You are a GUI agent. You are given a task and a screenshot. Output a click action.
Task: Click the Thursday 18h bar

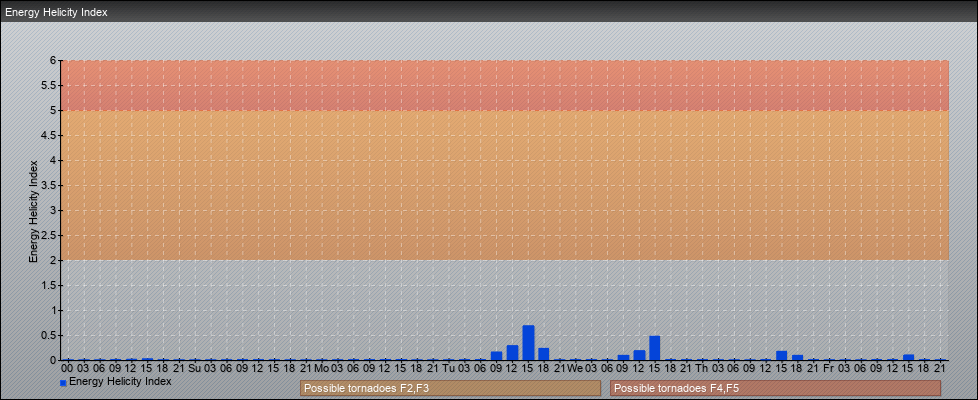point(797,358)
